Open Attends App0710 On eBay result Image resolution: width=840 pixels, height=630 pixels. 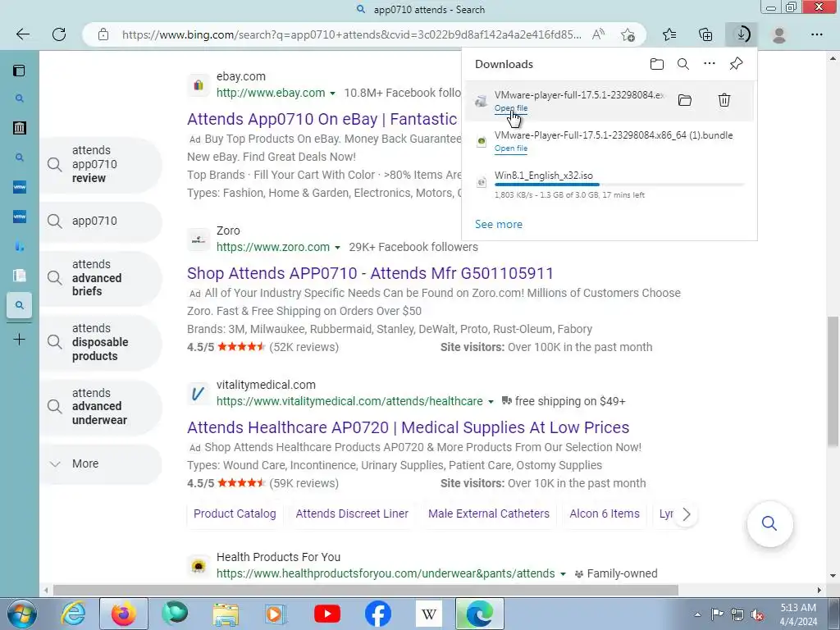click(x=323, y=119)
